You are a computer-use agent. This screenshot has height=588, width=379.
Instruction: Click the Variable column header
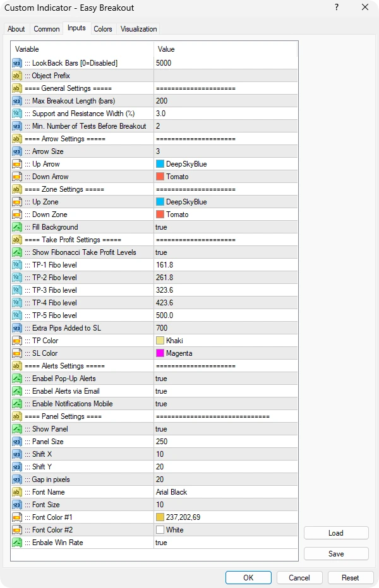[x=82, y=49]
